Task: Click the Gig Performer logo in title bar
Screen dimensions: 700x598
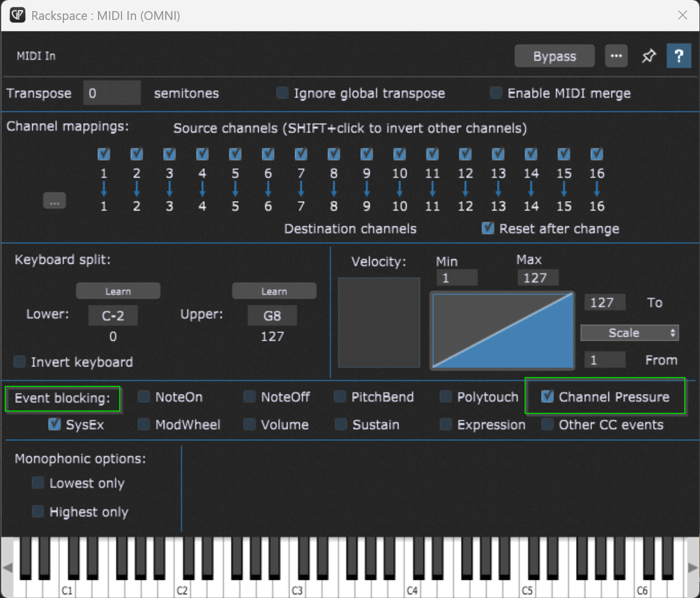Action: (x=18, y=15)
